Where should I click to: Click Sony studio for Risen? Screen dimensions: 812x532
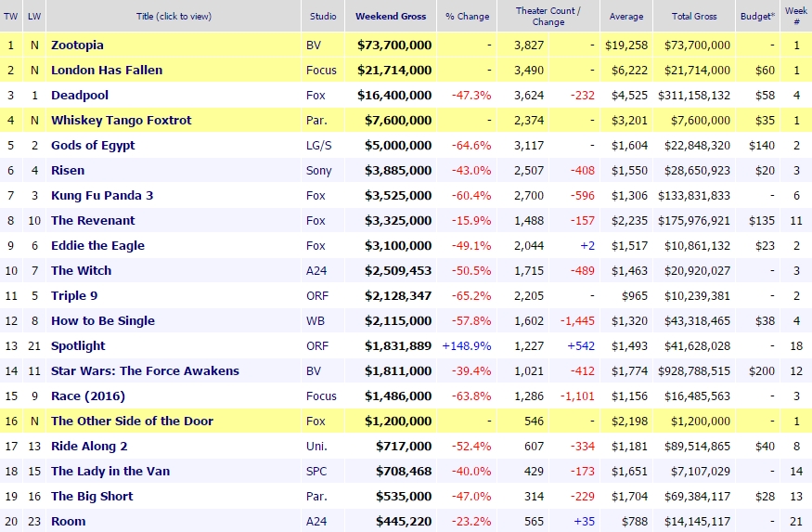pyautogui.click(x=319, y=171)
